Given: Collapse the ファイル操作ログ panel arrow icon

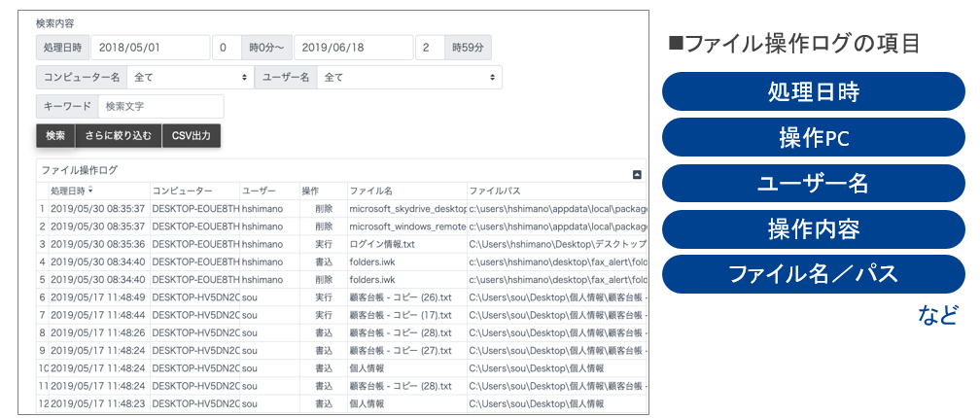Looking at the screenshot, I should tap(637, 175).
